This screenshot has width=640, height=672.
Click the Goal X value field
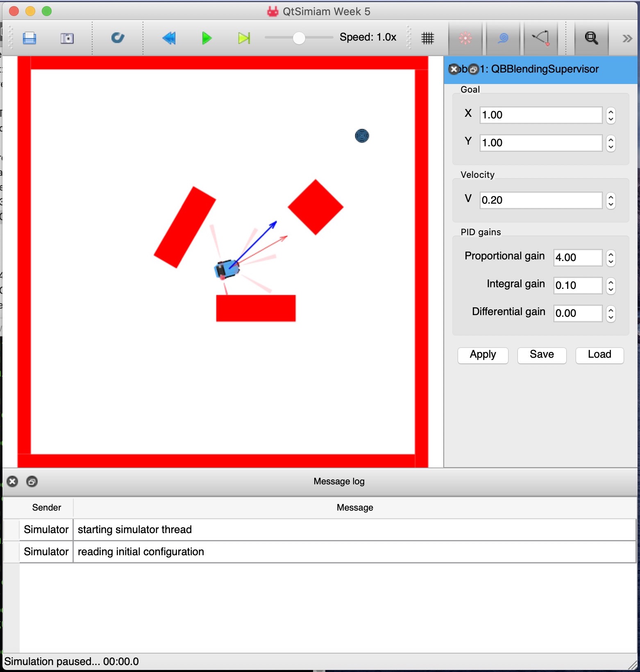point(540,115)
